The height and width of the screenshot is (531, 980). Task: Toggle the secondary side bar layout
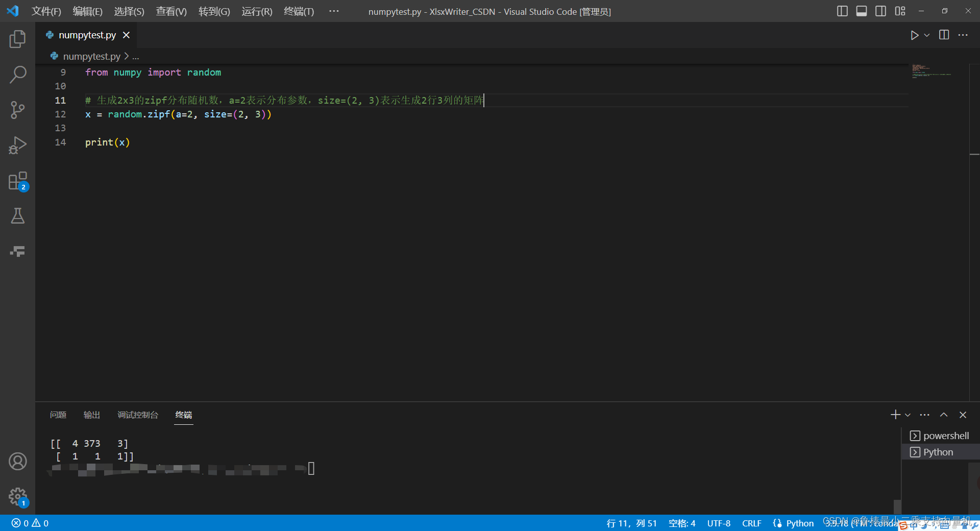pos(880,11)
